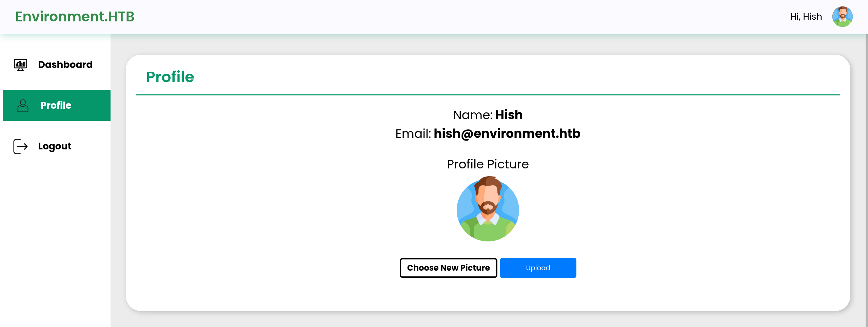Click the "Hi, Hish" greeting text

[806, 17]
